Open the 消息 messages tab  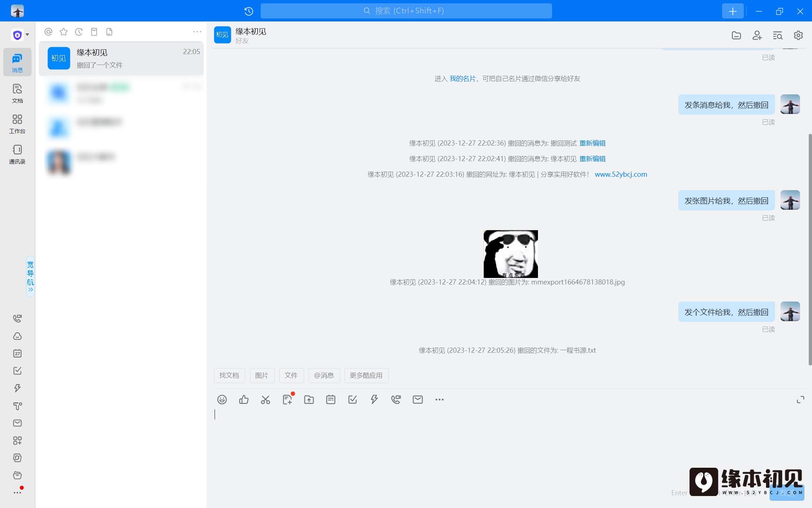(x=17, y=62)
